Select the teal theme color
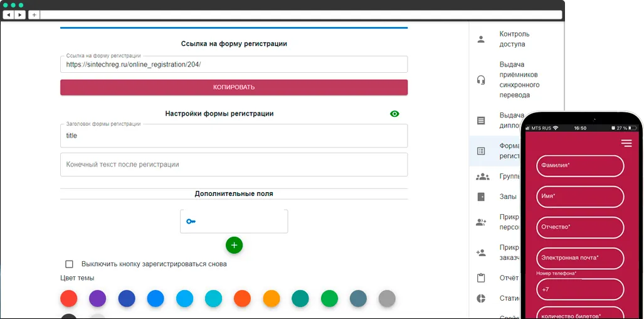The width and height of the screenshot is (644, 319). (300, 298)
